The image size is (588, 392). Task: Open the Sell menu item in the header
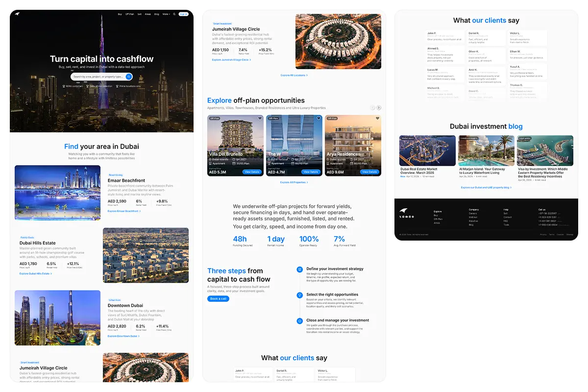140,14
